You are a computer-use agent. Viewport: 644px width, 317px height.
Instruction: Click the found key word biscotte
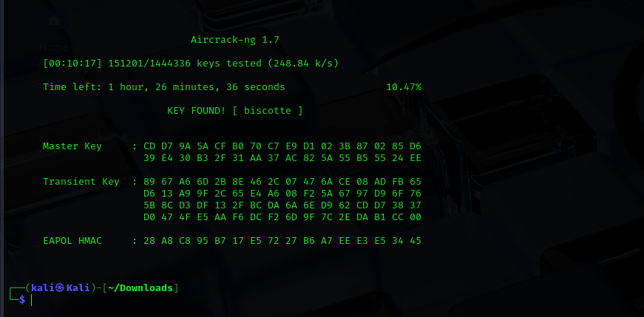[268, 111]
